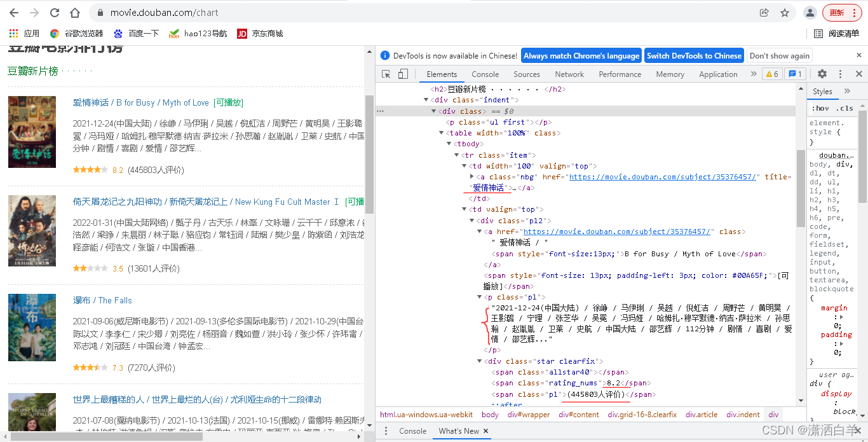This screenshot has width=868, height=442.
Task: Switch to the Elements tab
Action: (x=442, y=74)
